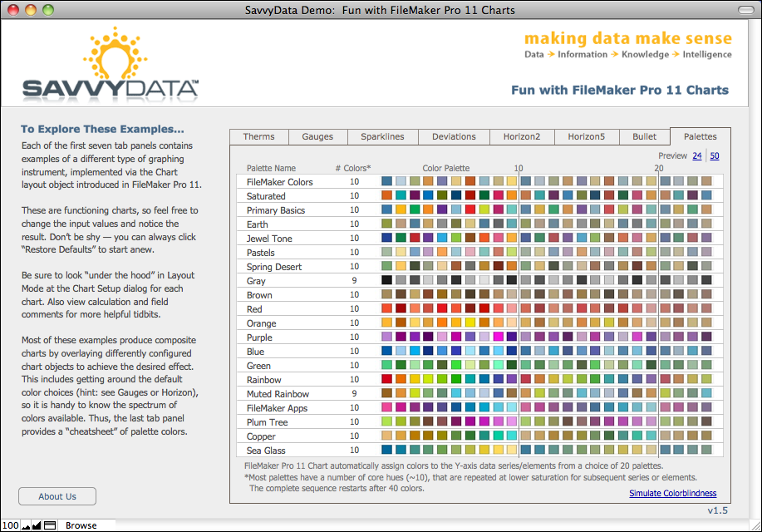Screen dimensions: 762x532
Task: Click the Preview 50 link
Action: coord(715,155)
